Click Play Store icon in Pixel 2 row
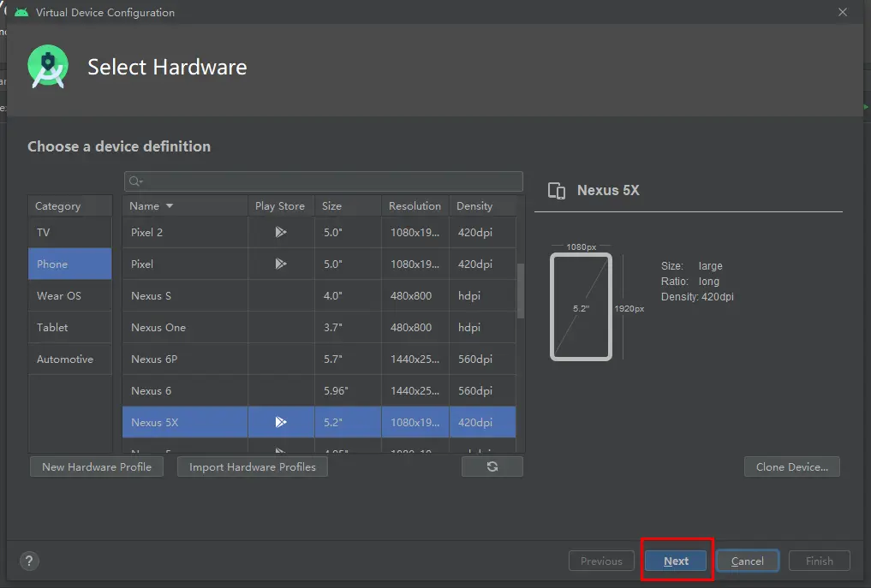The height and width of the screenshot is (588, 871). point(281,232)
